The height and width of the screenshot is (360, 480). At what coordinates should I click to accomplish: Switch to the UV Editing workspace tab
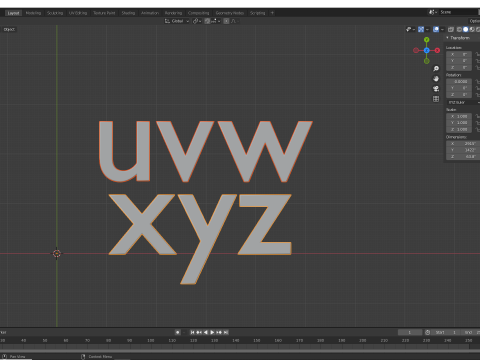[78, 13]
